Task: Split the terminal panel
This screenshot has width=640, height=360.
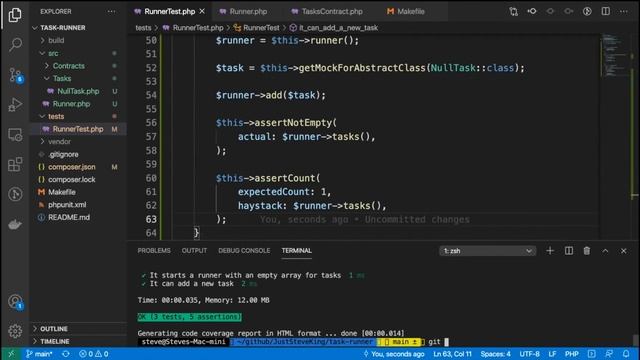Action: point(569,251)
